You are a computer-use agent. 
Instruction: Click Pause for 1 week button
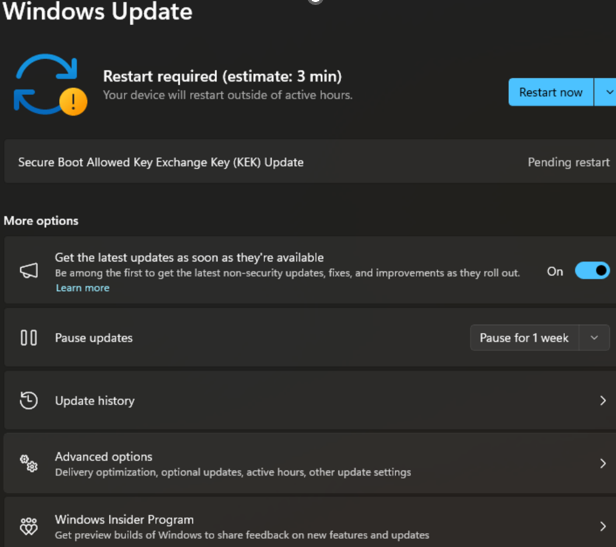[x=524, y=338]
